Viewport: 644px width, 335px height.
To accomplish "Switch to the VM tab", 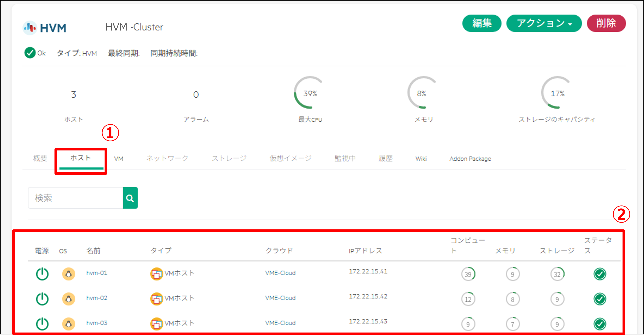I will pos(119,159).
